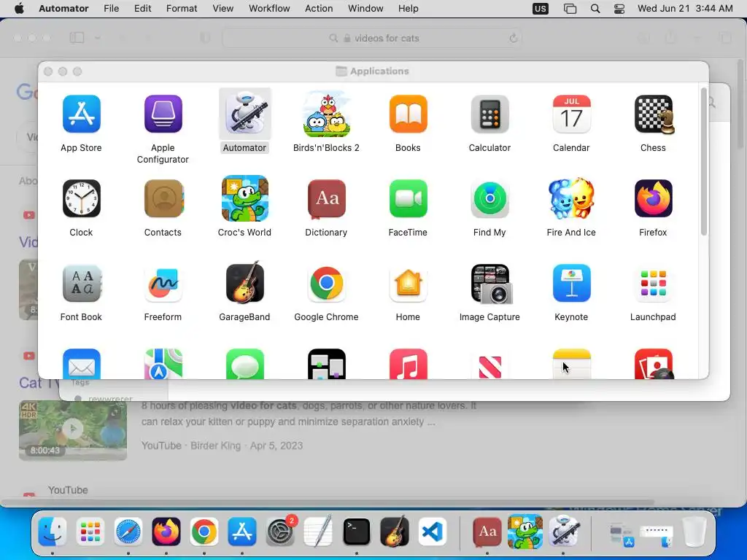The width and height of the screenshot is (747, 560).
Task: Open the Stage Manager icon in menu bar
Action: click(x=570, y=9)
